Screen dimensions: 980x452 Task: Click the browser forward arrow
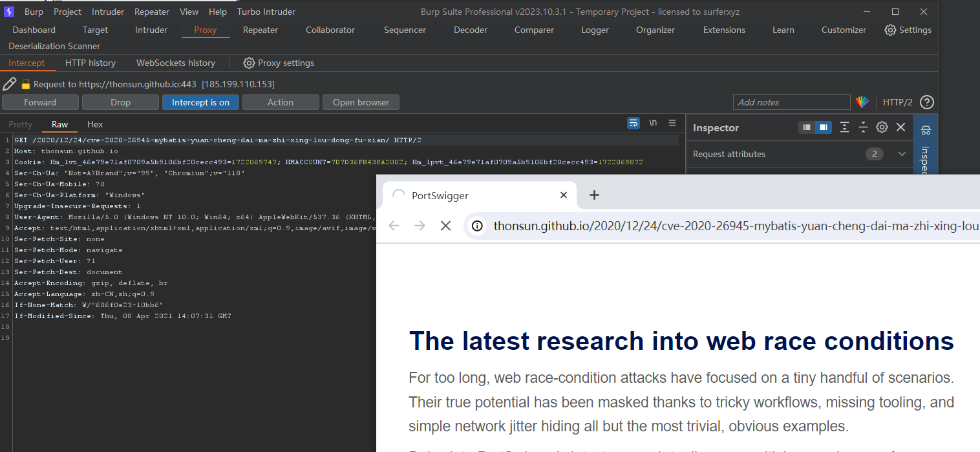(x=420, y=226)
